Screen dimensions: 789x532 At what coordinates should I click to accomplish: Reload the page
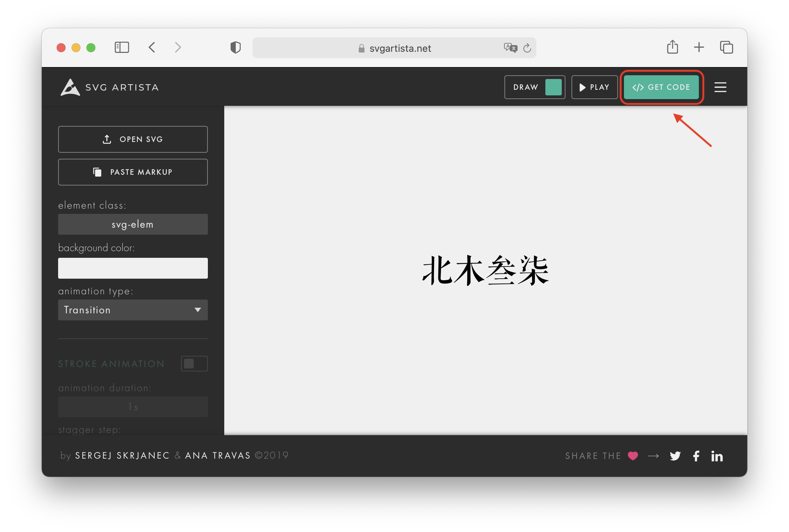pyautogui.click(x=527, y=48)
